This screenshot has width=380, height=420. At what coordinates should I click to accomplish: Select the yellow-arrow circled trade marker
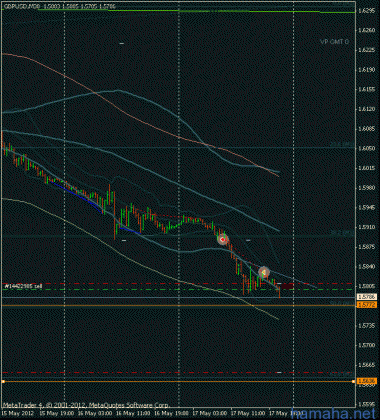point(264,273)
